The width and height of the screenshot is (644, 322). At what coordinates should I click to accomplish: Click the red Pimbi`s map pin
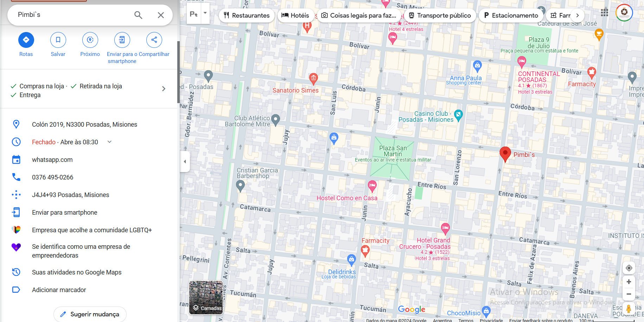[505, 154]
